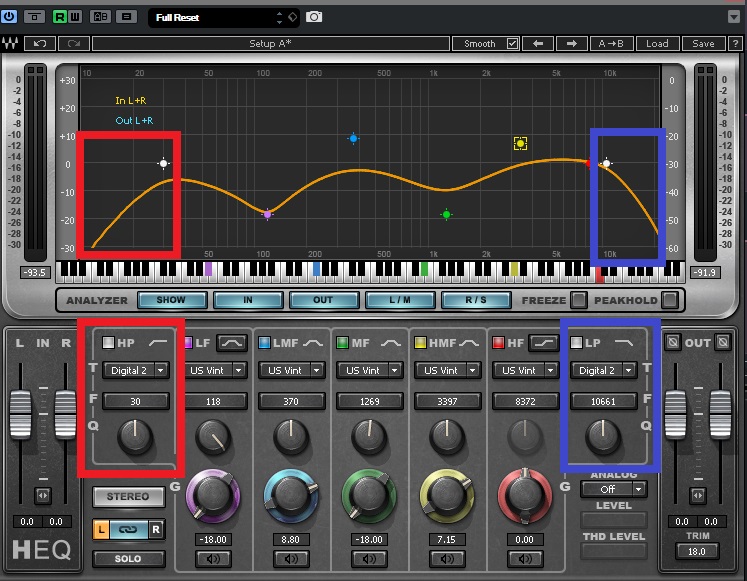The height and width of the screenshot is (581, 747).
Task: Click the A/B comparison icon
Action: (100, 17)
